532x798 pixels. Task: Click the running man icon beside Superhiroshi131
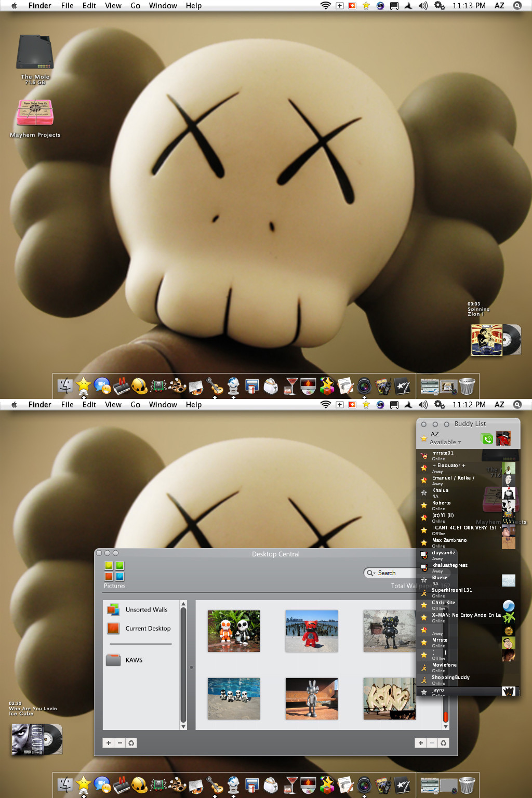click(x=424, y=593)
